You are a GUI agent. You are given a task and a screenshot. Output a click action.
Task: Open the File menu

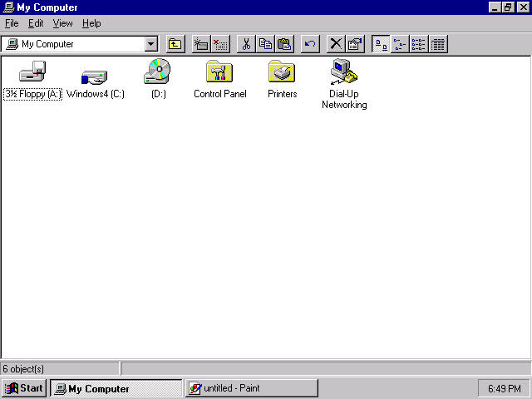point(12,23)
